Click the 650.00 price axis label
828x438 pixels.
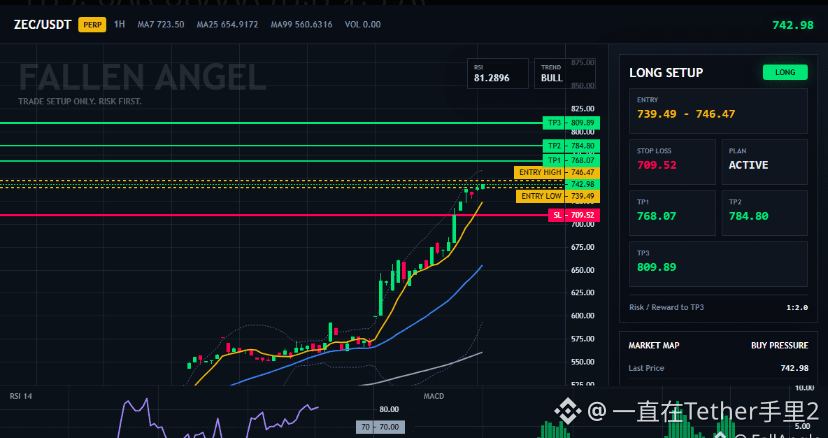click(583, 270)
